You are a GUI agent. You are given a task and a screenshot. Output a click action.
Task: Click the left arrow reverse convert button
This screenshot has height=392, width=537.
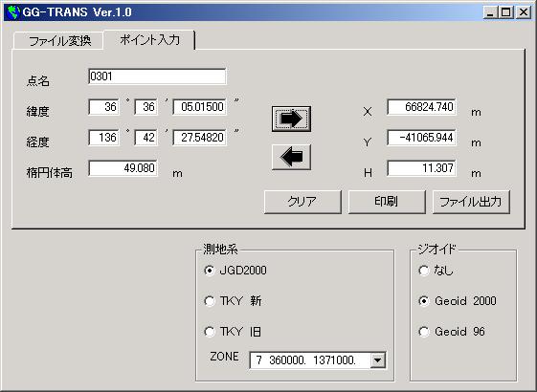tap(291, 157)
